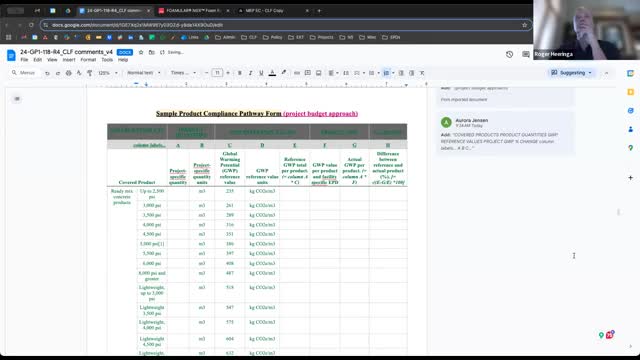
Task: Open the version history clock icon
Action: (509, 54)
